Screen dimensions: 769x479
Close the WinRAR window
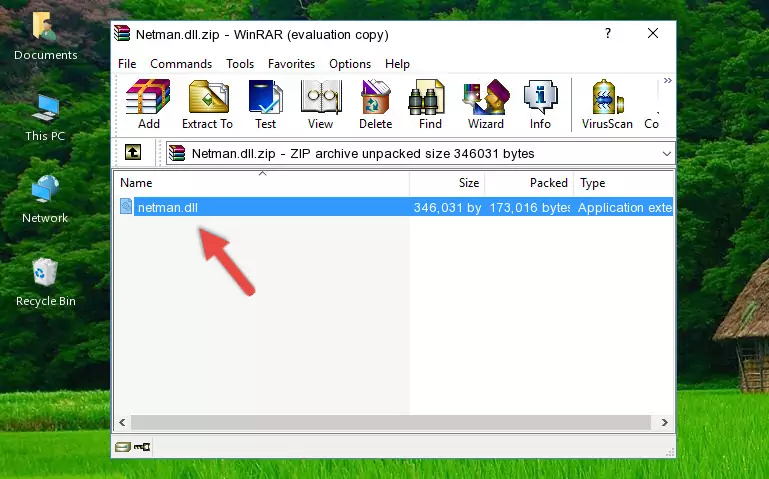[x=653, y=33]
